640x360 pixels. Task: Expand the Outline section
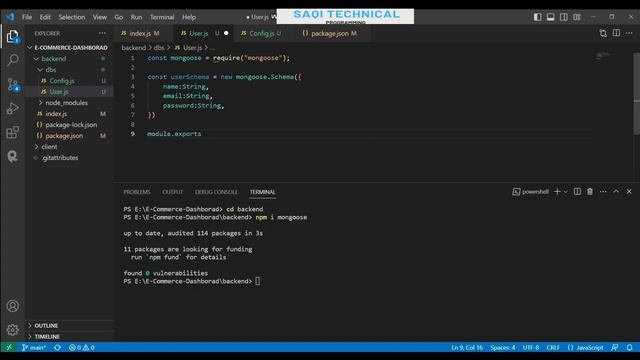pos(69,325)
